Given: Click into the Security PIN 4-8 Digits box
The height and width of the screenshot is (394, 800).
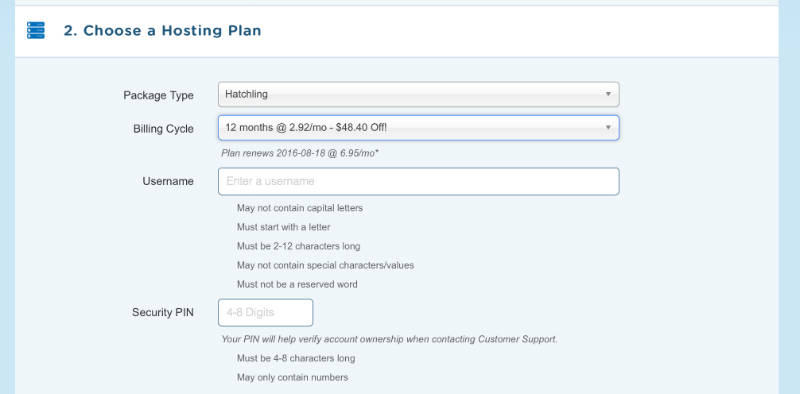Looking at the screenshot, I should coord(265,312).
